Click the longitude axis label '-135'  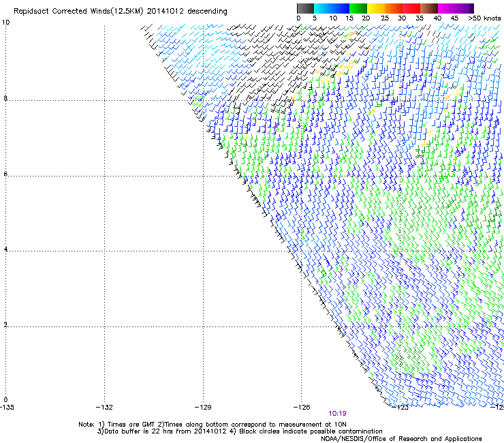tap(7, 408)
